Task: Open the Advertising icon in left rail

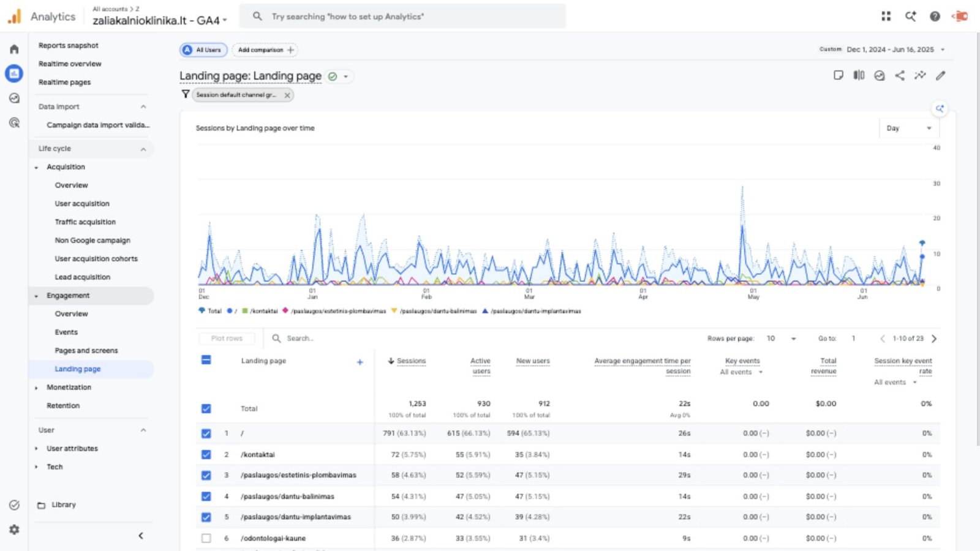Action: point(14,122)
